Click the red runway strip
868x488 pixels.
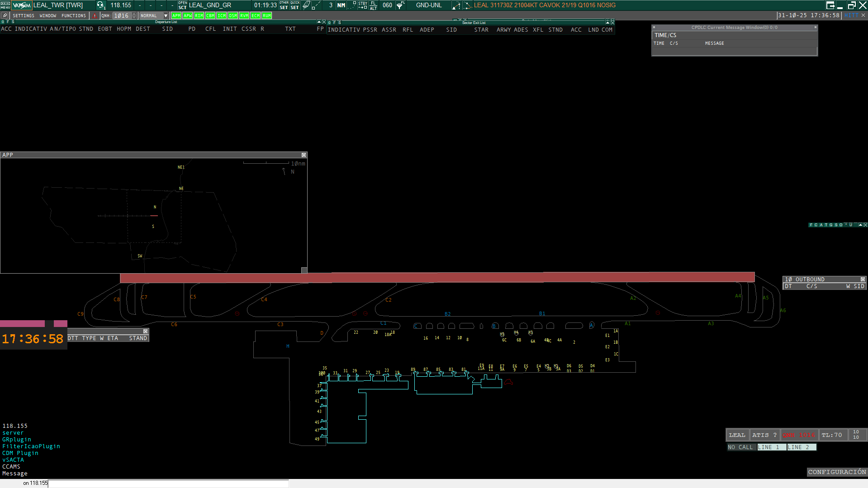point(437,277)
